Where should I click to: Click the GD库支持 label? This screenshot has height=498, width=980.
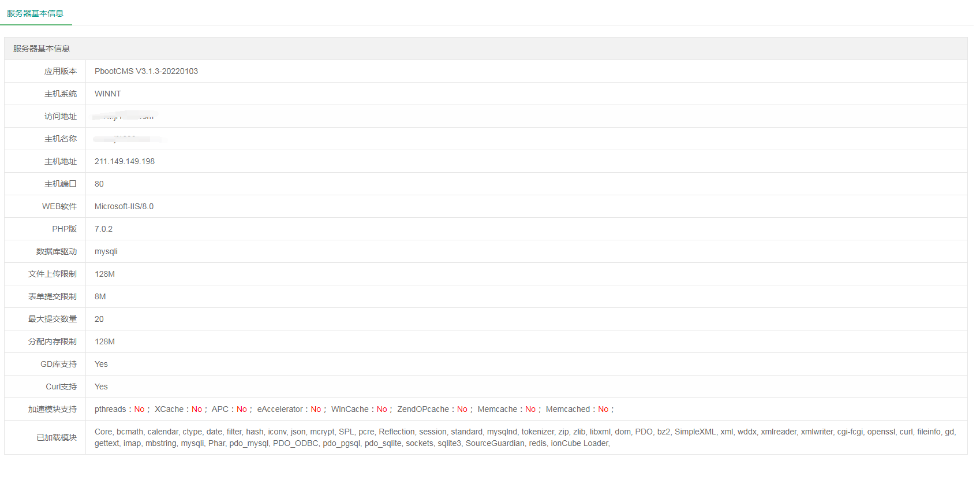[x=58, y=364]
